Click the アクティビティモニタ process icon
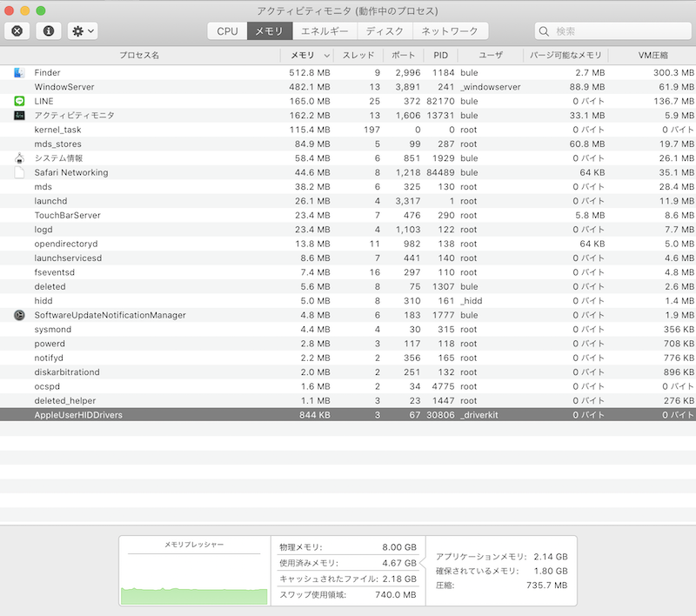The height and width of the screenshot is (616, 696). tap(20, 116)
